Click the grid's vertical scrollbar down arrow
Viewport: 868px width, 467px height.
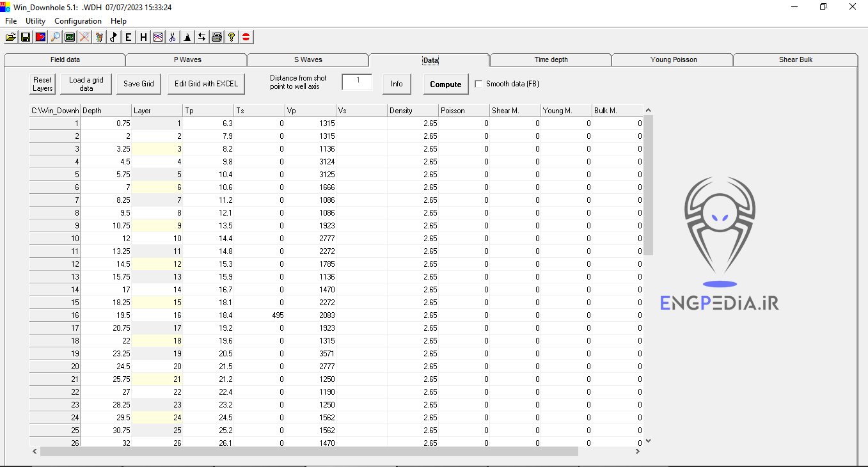click(x=648, y=441)
